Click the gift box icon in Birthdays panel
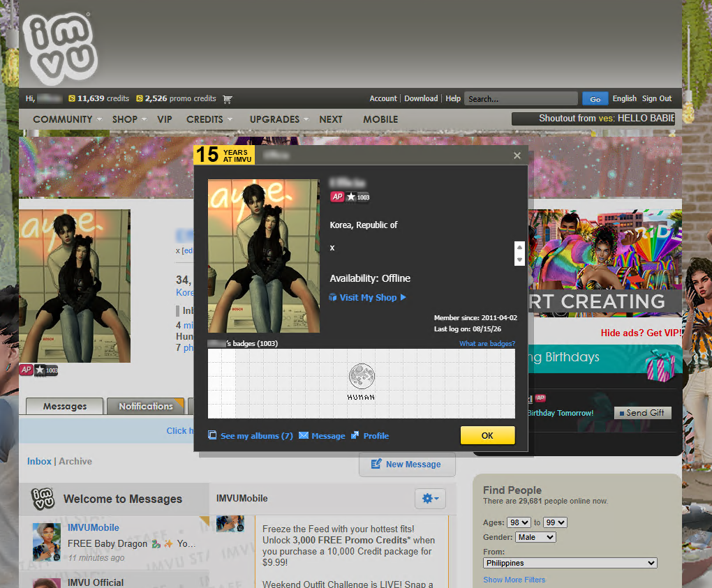The height and width of the screenshot is (588, 712). tap(661, 365)
